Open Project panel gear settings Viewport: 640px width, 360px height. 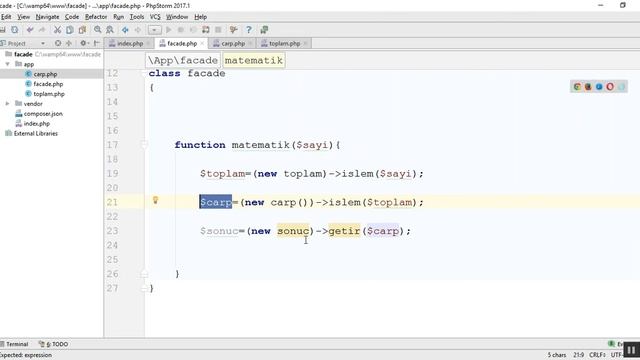84,43
